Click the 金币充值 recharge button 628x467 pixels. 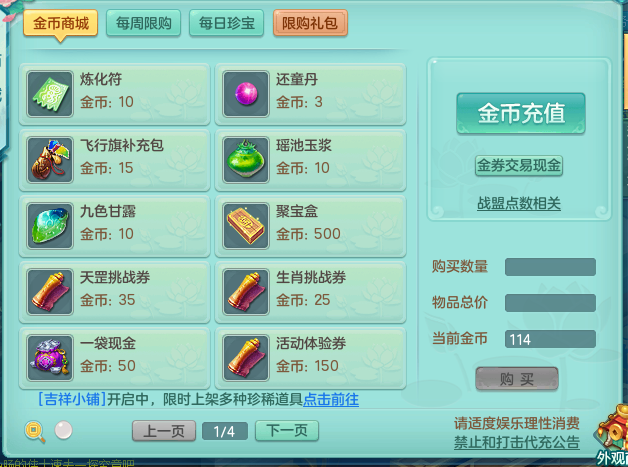click(521, 113)
